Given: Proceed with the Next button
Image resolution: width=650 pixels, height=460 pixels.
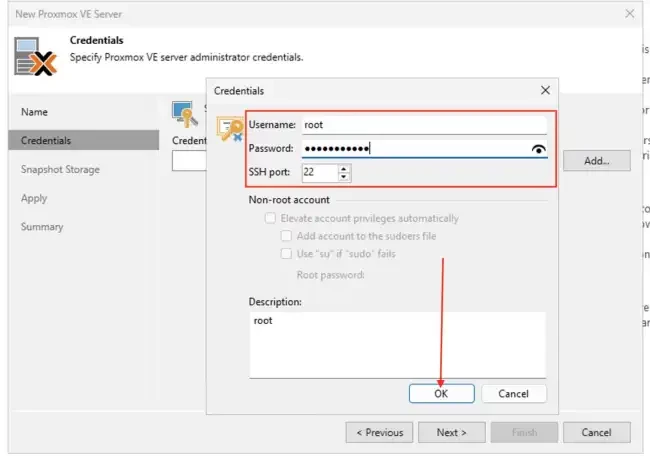Looking at the screenshot, I should tap(451, 432).
